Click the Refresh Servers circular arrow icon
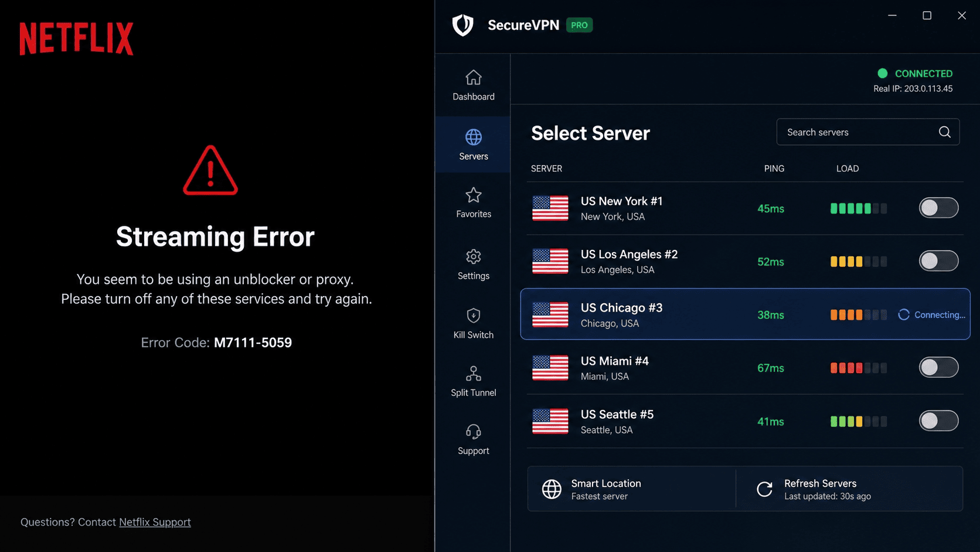Image resolution: width=980 pixels, height=552 pixels. click(x=764, y=489)
